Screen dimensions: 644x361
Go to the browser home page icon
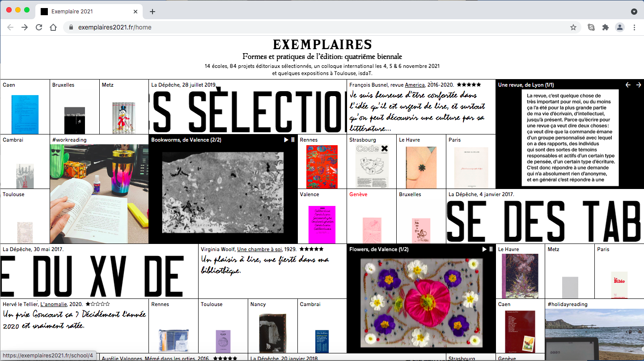tap(53, 27)
